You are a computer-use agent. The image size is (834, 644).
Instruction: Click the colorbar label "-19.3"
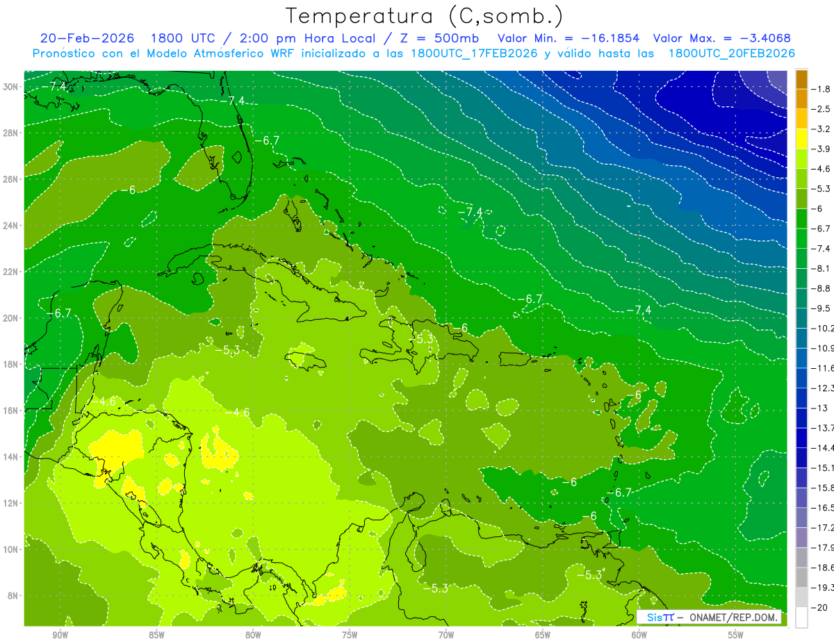(823, 588)
